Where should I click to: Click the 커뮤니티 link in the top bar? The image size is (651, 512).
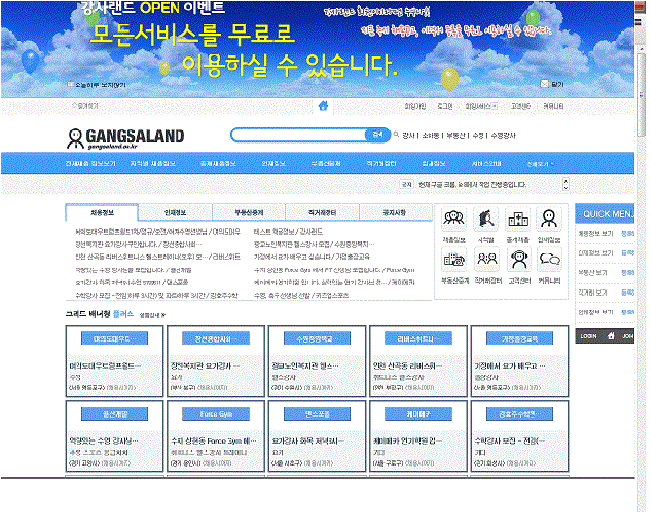pyautogui.click(x=553, y=106)
